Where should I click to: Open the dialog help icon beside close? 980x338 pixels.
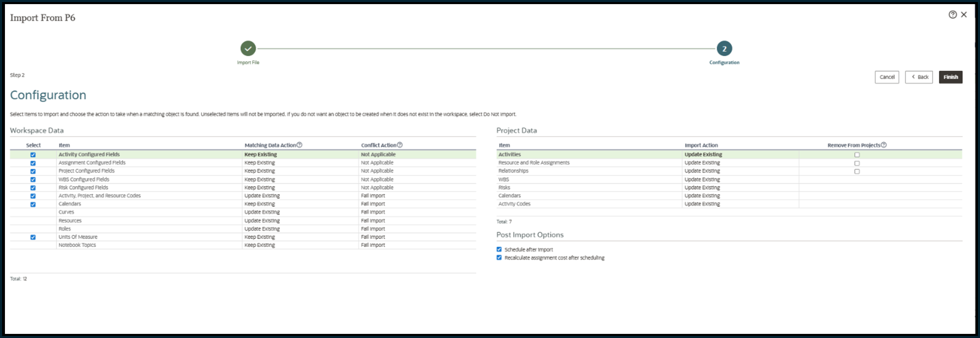click(952, 15)
